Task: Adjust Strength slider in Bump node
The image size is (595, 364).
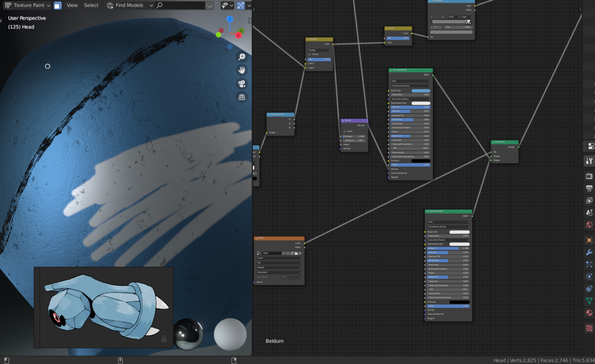Action: [354, 136]
